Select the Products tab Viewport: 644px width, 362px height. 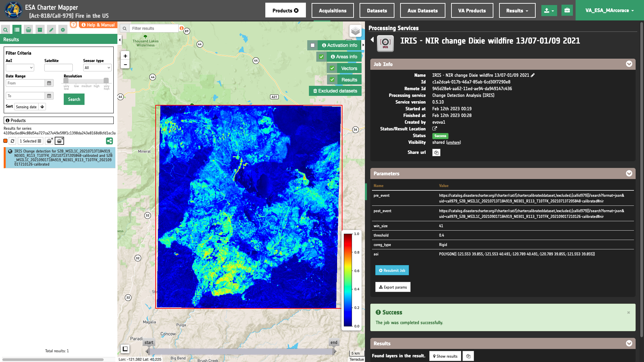(x=285, y=10)
